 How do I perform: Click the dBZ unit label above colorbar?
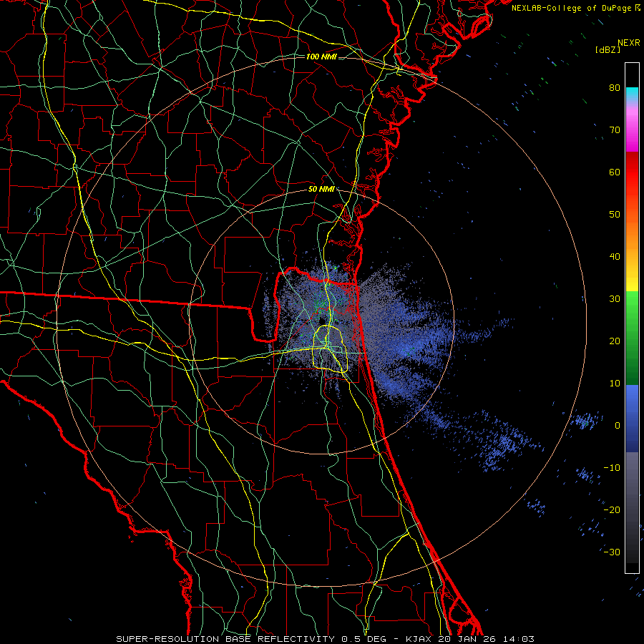(608, 49)
